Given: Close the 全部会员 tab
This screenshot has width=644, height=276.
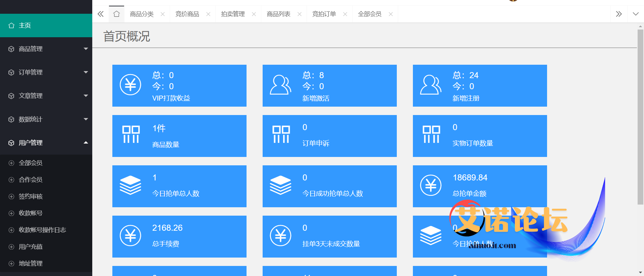Looking at the screenshot, I should pos(391,14).
